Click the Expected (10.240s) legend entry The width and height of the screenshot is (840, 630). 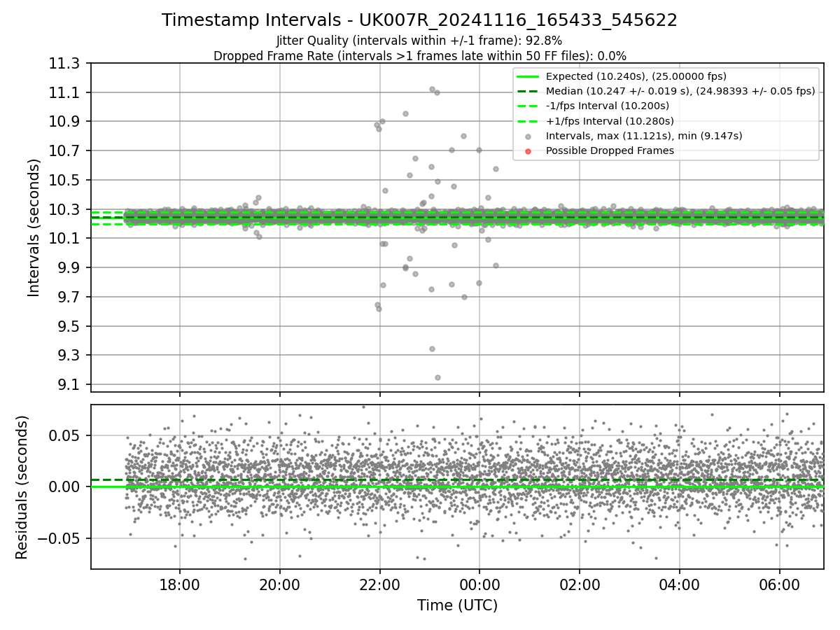point(636,76)
